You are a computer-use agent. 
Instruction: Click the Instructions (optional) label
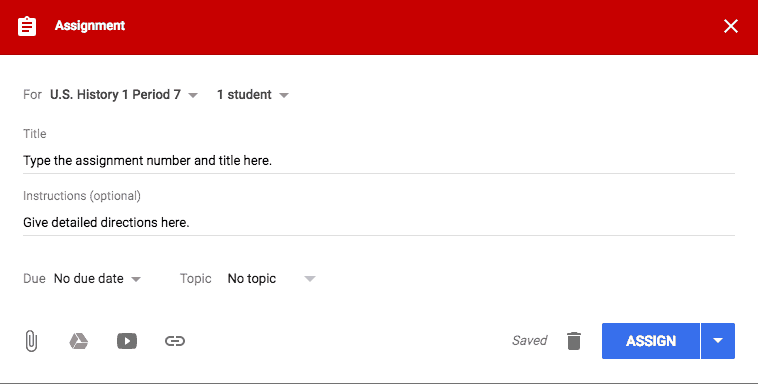(82, 196)
